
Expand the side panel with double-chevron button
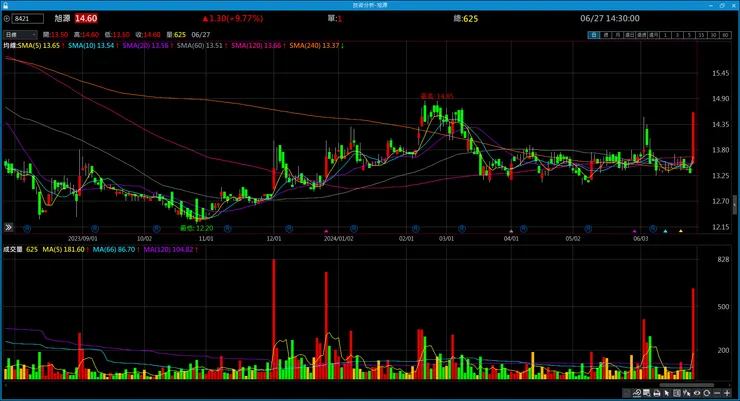click(8, 227)
